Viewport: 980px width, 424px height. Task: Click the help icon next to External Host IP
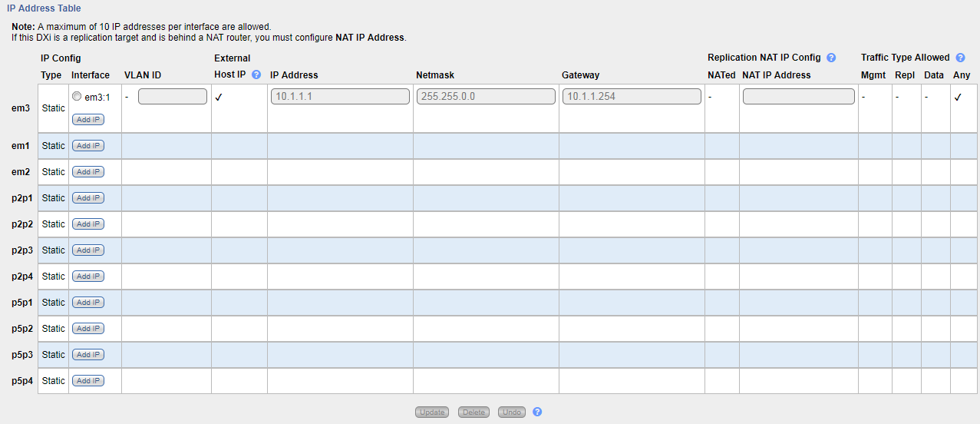(256, 75)
